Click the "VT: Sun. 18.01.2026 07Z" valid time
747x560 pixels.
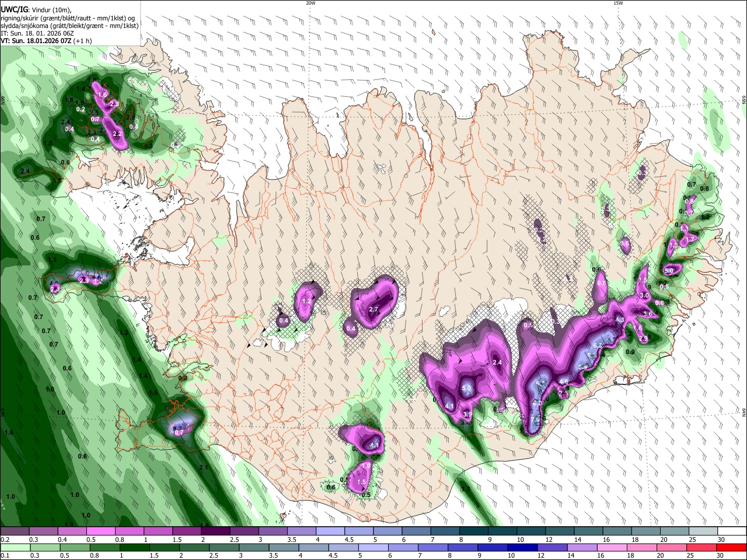pyautogui.click(x=36, y=41)
